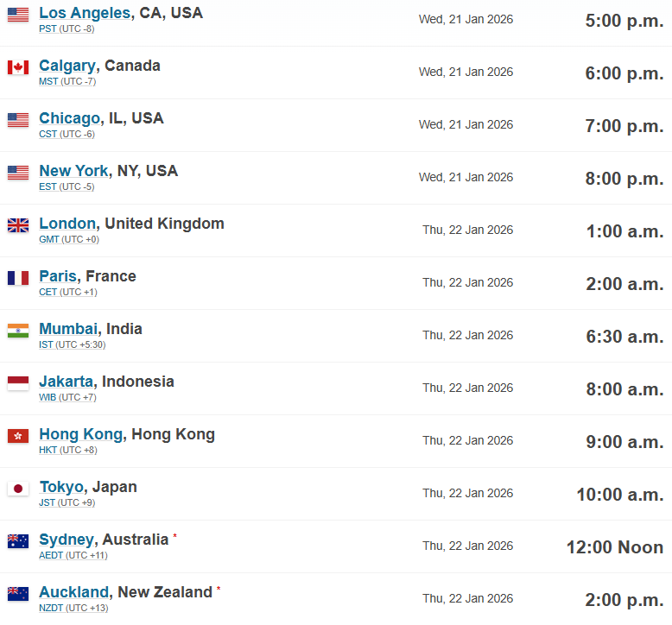Image resolution: width=672 pixels, height=625 pixels.
Task: Open the AEDT (UTC +11) time zone link
Action: tap(73, 556)
